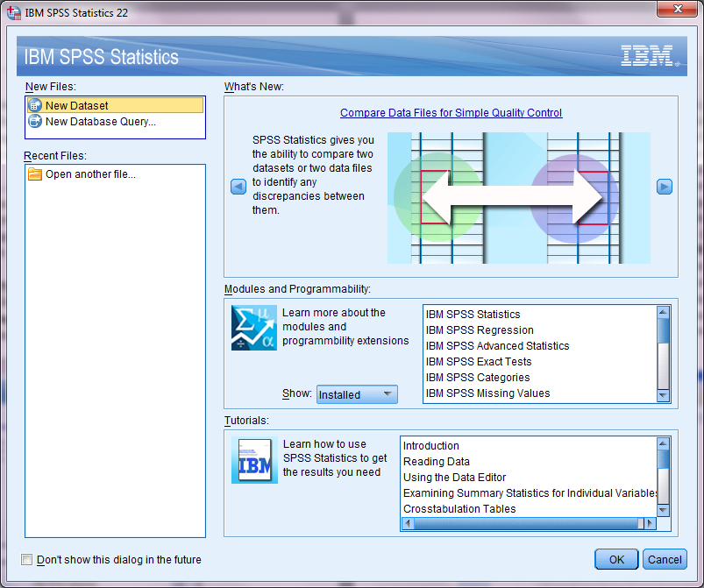Click the folder icon beside Open another file
This screenshot has width=704, height=588.
point(34,174)
